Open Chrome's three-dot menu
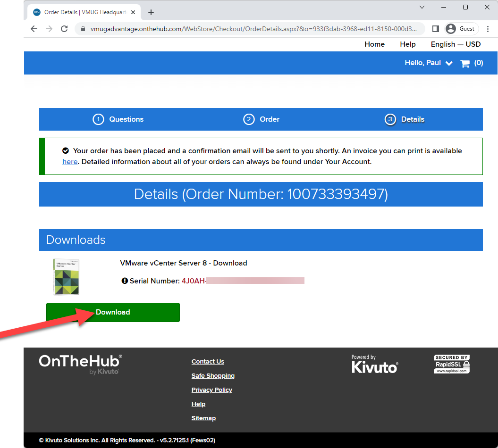This screenshot has height=448, width=498. [x=488, y=29]
